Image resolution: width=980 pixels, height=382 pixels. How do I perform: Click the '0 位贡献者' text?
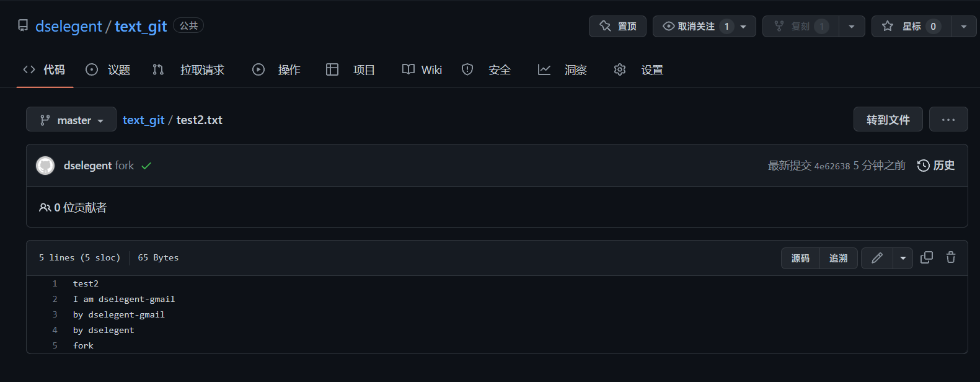point(80,208)
